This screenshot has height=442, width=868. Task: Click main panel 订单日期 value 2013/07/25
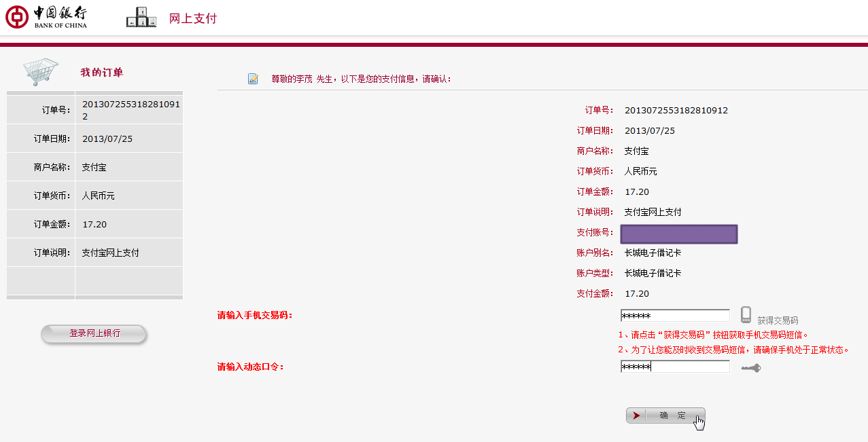click(x=650, y=131)
